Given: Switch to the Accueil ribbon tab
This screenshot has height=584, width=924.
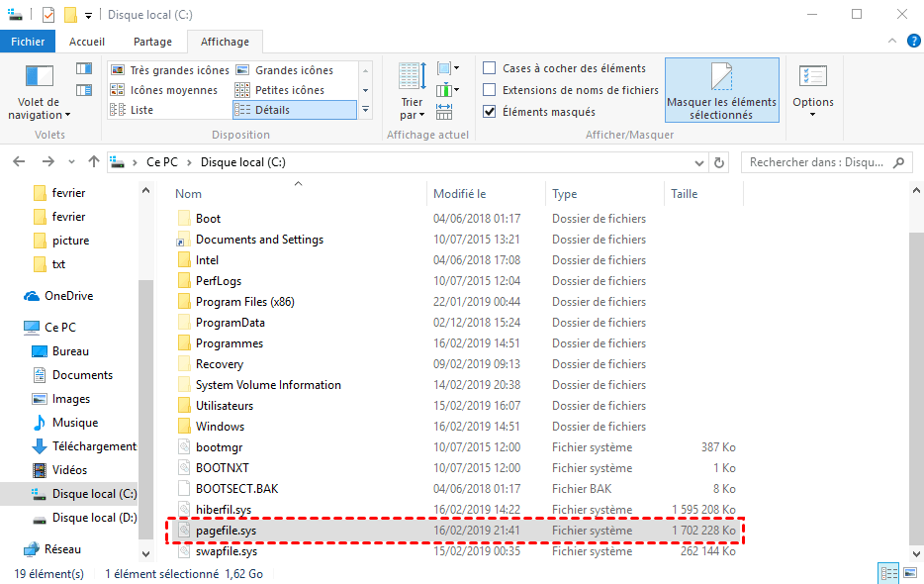Looking at the screenshot, I should tap(87, 42).
